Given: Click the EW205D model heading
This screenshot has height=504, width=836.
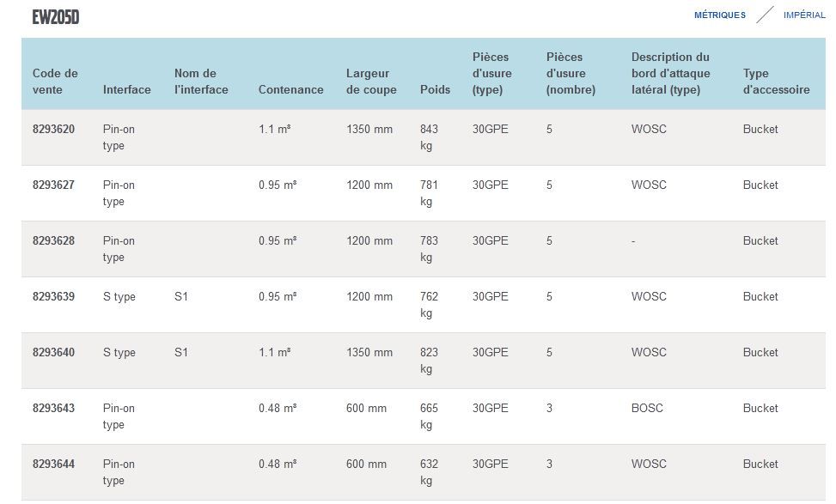Looking at the screenshot, I should pyautogui.click(x=56, y=17).
